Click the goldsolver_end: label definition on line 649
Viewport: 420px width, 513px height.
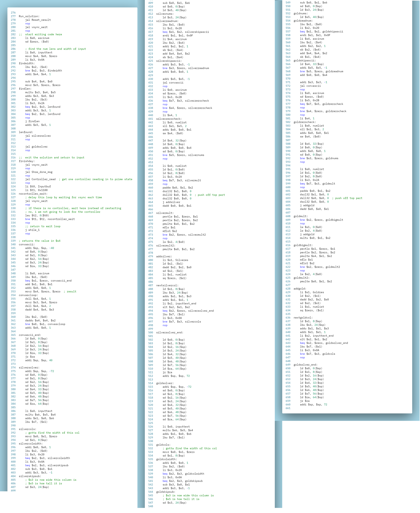305,365
